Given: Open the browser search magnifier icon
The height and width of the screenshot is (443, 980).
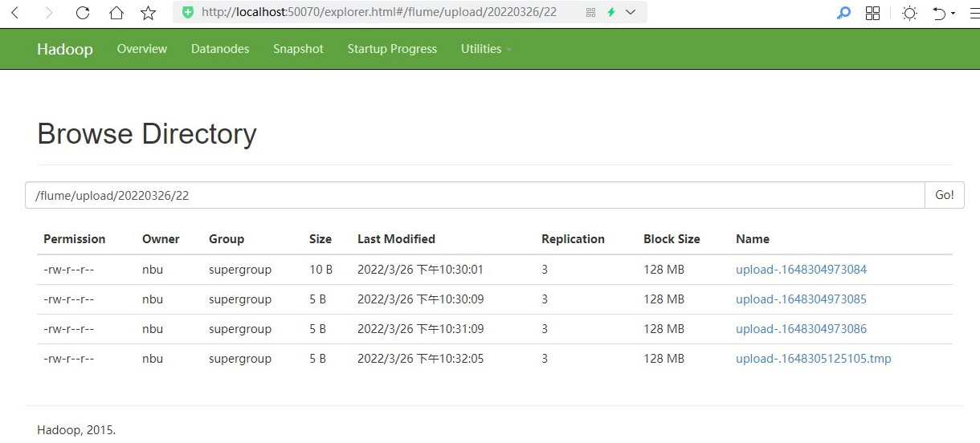Looking at the screenshot, I should [843, 13].
